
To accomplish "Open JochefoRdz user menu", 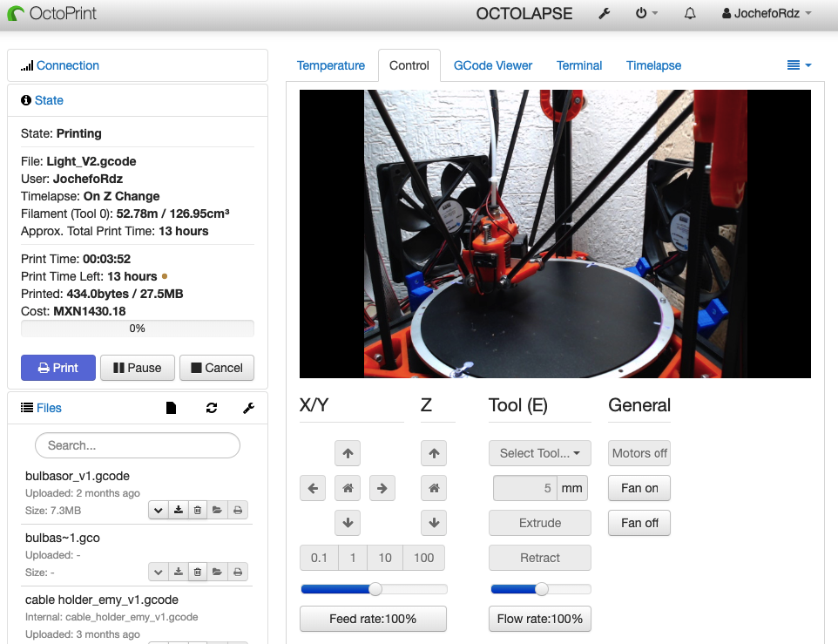I will pyautogui.click(x=767, y=13).
